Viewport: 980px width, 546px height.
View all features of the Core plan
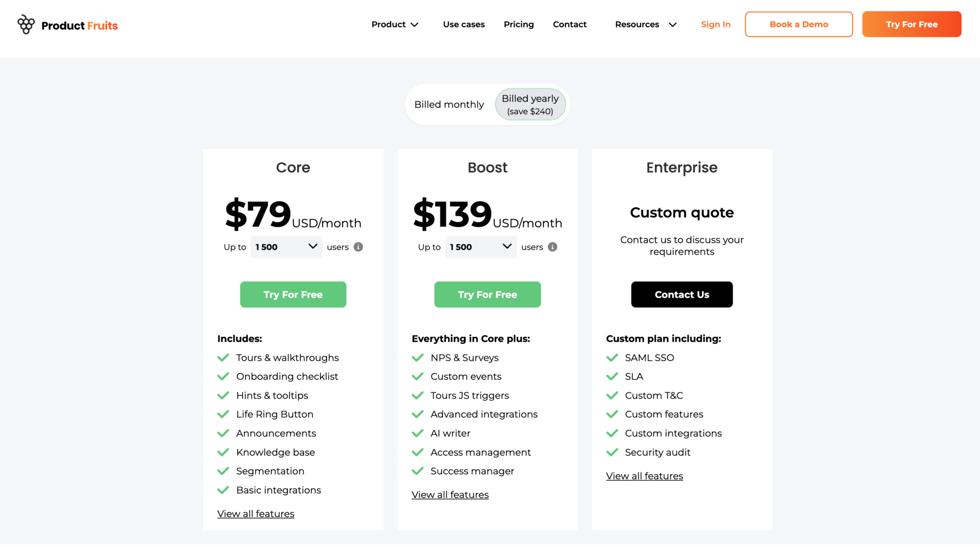pyautogui.click(x=256, y=513)
